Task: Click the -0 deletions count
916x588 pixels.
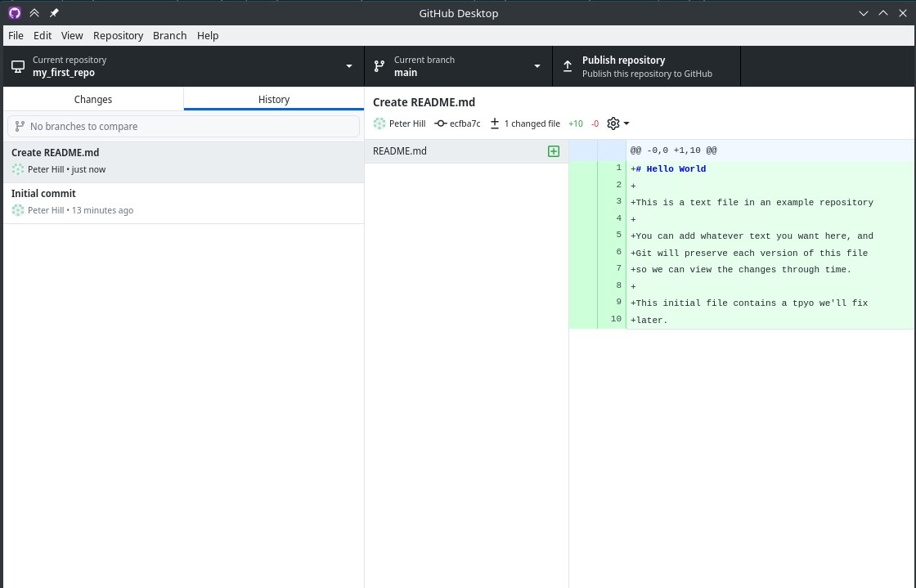Action: pyautogui.click(x=595, y=123)
